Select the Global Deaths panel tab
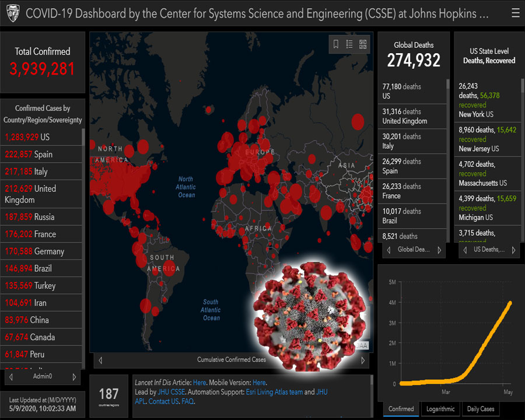The image size is (525, 420). point(414,250)
